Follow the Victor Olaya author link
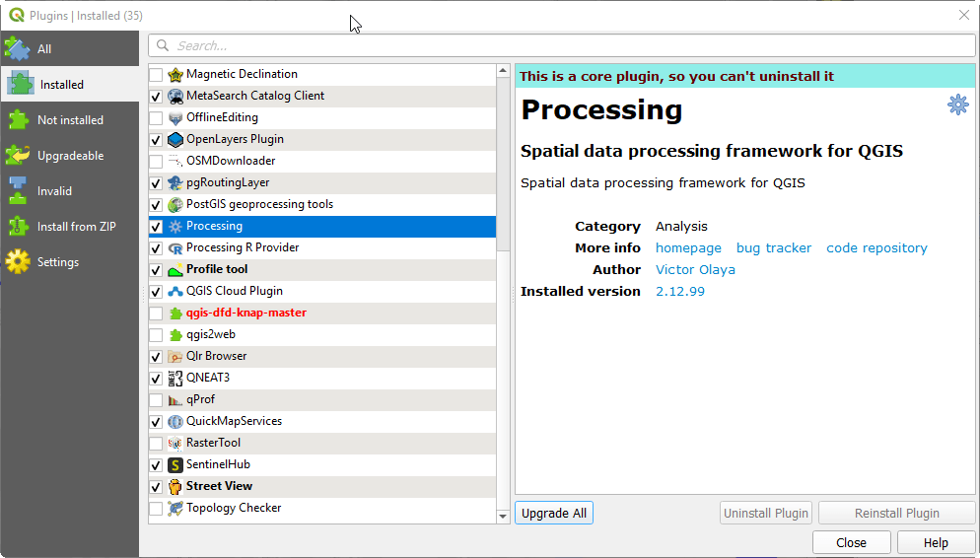Screen dimensions: 980x558 pos(695,270)
